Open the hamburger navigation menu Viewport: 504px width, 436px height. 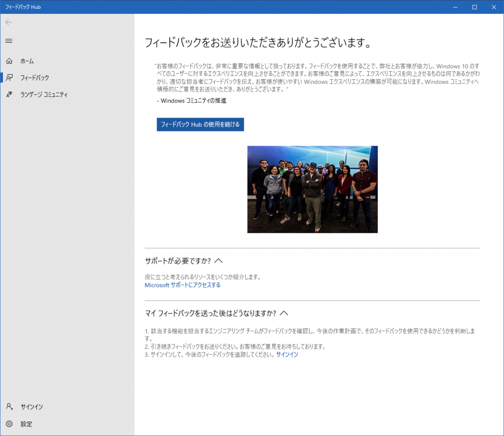9,41
